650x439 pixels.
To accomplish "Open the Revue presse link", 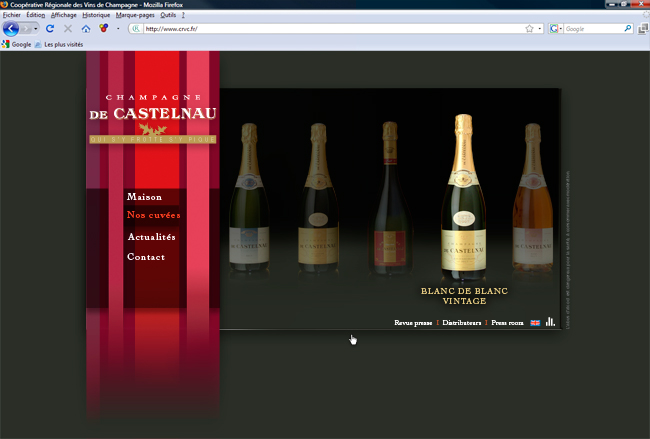I will [413, 323].
